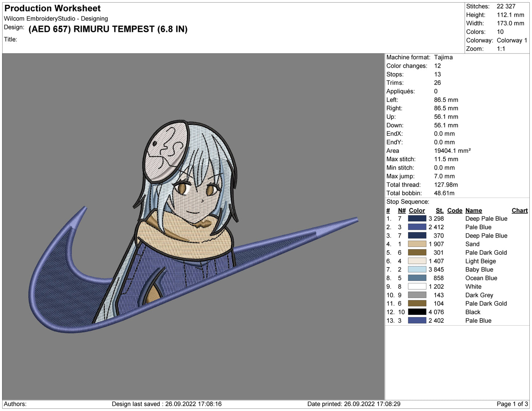The height and width of the screenshot is (411, 532).
Task: Click the 'Chart' column header
Action: 519,210
